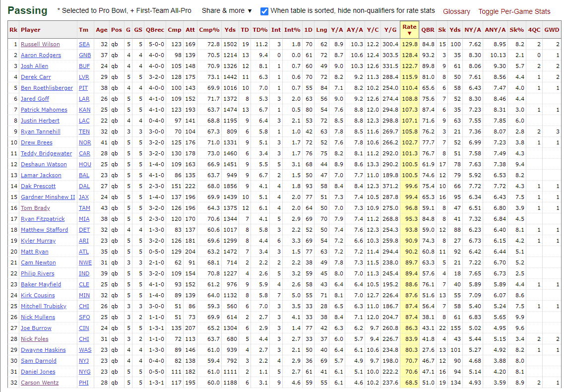Viewport: 568px width, 392px height.
Task: Open Russell Wilson's player page
Action: (40, 44)
